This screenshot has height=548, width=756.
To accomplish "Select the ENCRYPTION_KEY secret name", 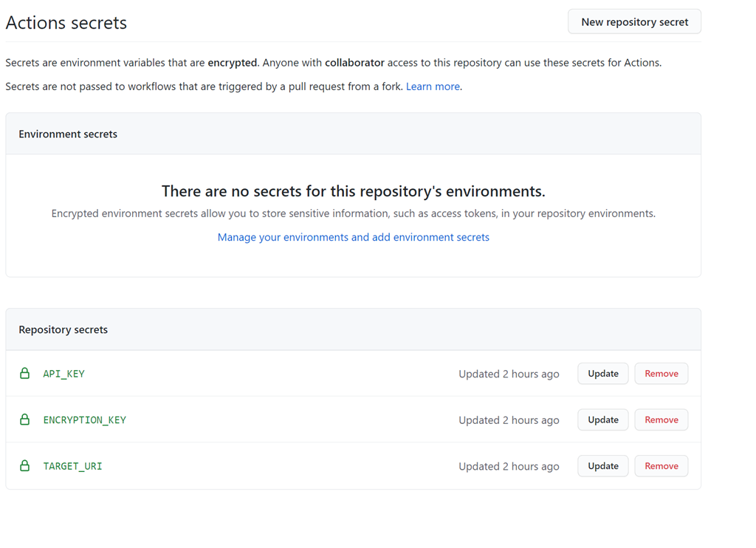I will (x=85, y=420).
